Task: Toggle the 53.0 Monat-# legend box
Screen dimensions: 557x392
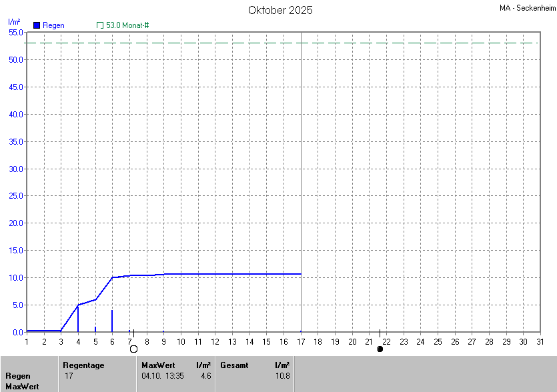Action: point(100,25)
